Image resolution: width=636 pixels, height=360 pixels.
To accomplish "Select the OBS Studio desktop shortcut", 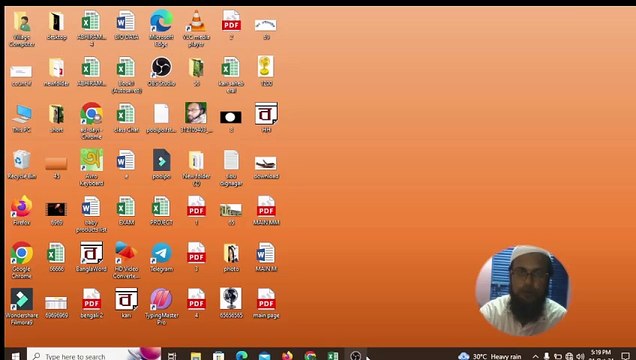I will coord(161,71).
